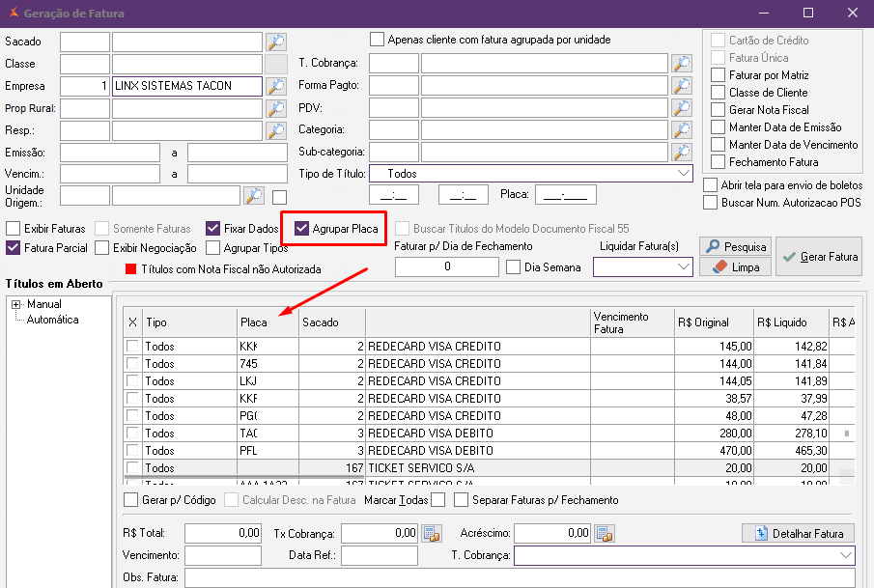Click REDECARD VISA DEBITO row with 470,00

point(489,450)
